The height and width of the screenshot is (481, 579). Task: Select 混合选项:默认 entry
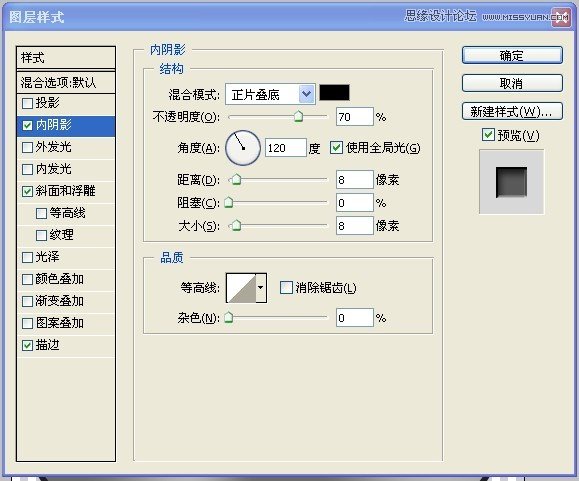66,82
